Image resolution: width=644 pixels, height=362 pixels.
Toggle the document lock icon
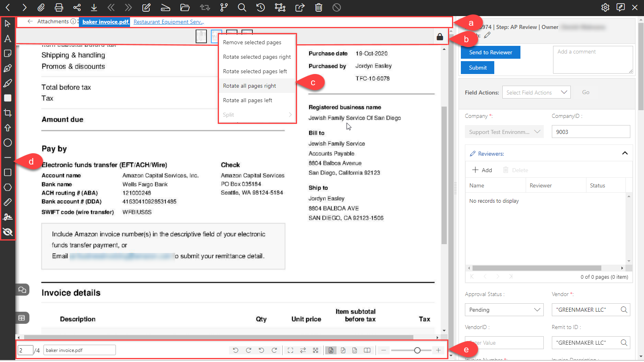click(x=440, y=37)
